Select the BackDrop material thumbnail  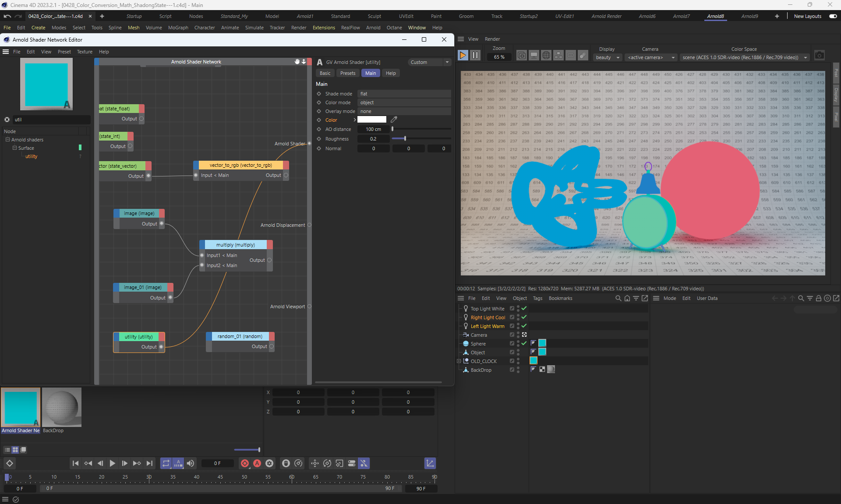coord(62,407)
